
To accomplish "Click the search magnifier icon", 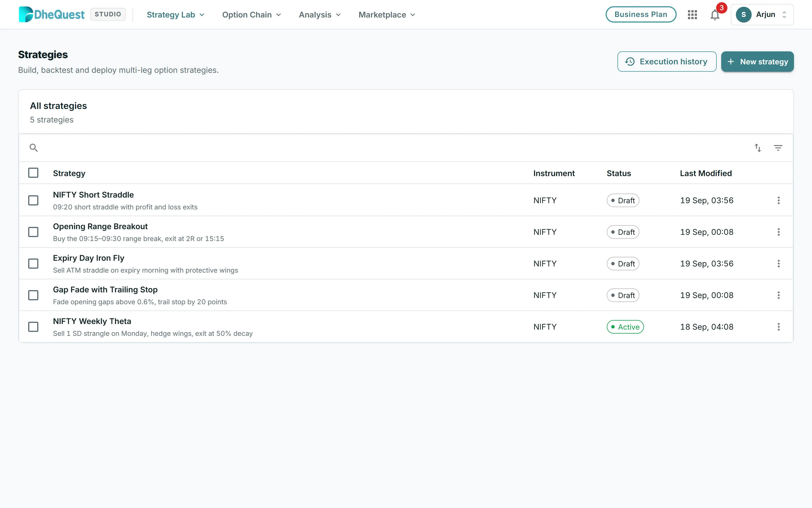I will (34, 148).
